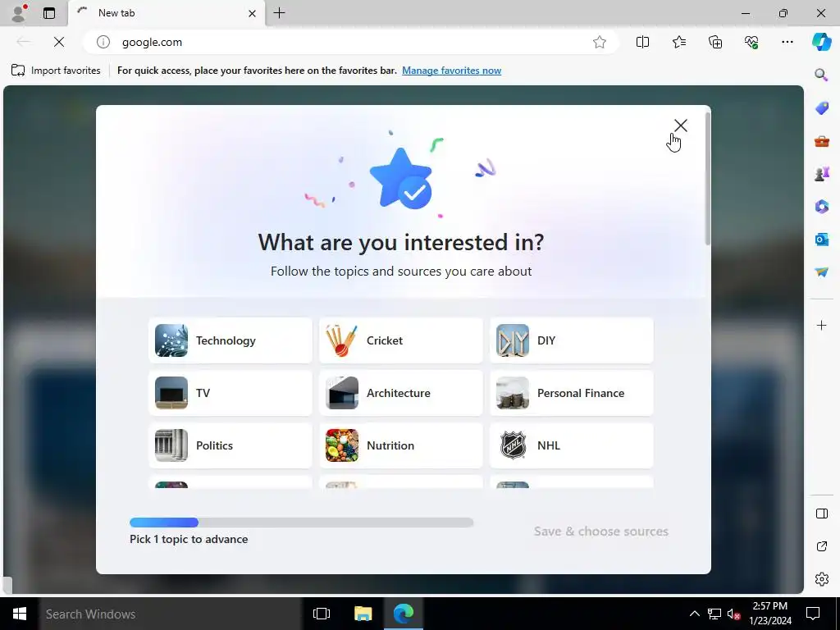The image size is (840, 630).
Task: Open Manage favorites now link
Action: [452, 71]
